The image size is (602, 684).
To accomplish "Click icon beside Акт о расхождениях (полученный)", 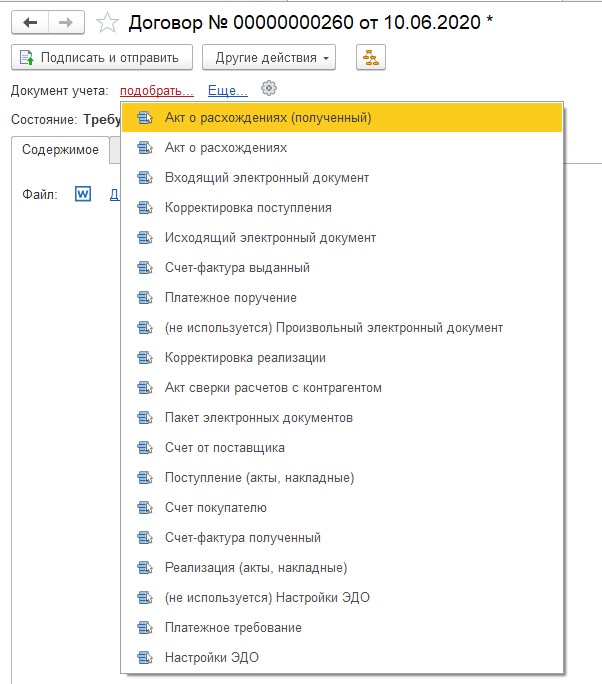I will (x=145, y=118).
